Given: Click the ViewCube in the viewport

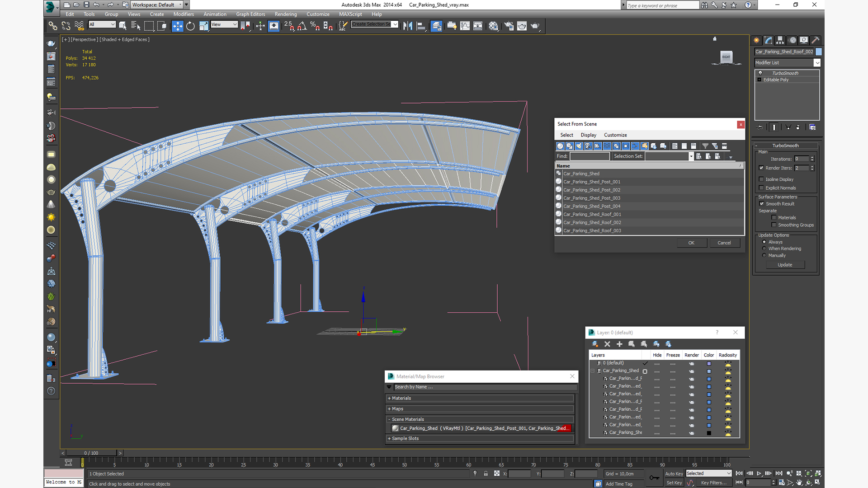Looking at the screenshot, I should coord(726,57).
